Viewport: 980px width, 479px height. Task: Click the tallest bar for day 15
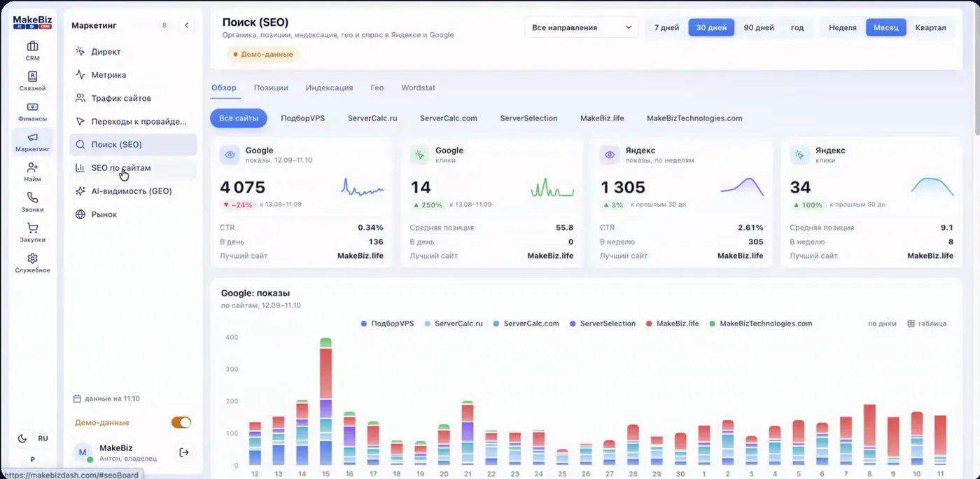point(325,401)
